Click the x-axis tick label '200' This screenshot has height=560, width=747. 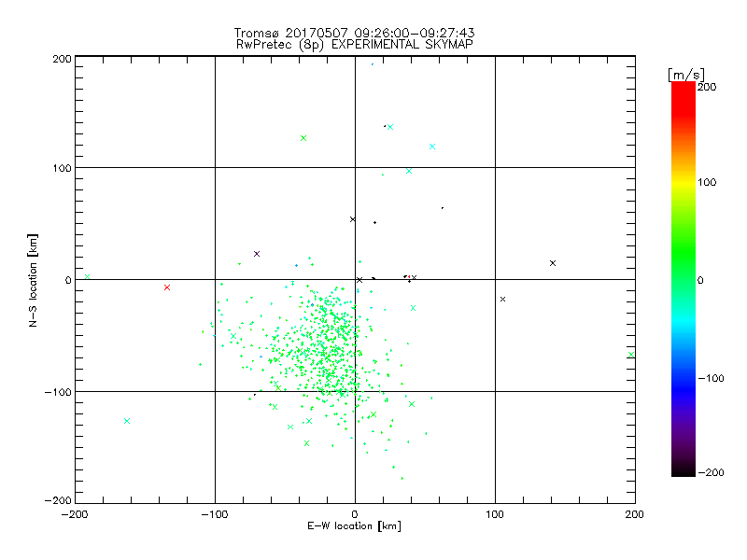pyautogui.click(x=635, y=514)
